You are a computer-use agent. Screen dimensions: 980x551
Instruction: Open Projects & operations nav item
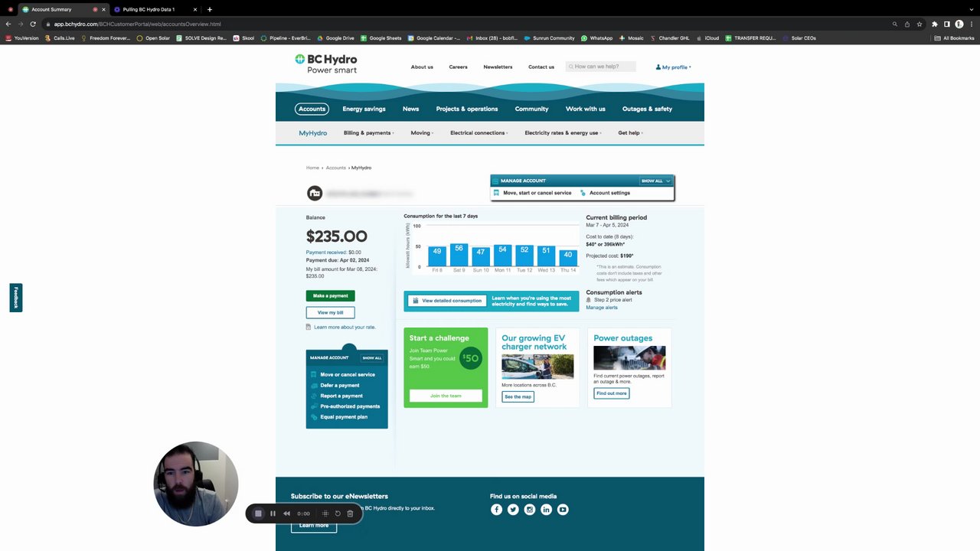pos(467,109)
